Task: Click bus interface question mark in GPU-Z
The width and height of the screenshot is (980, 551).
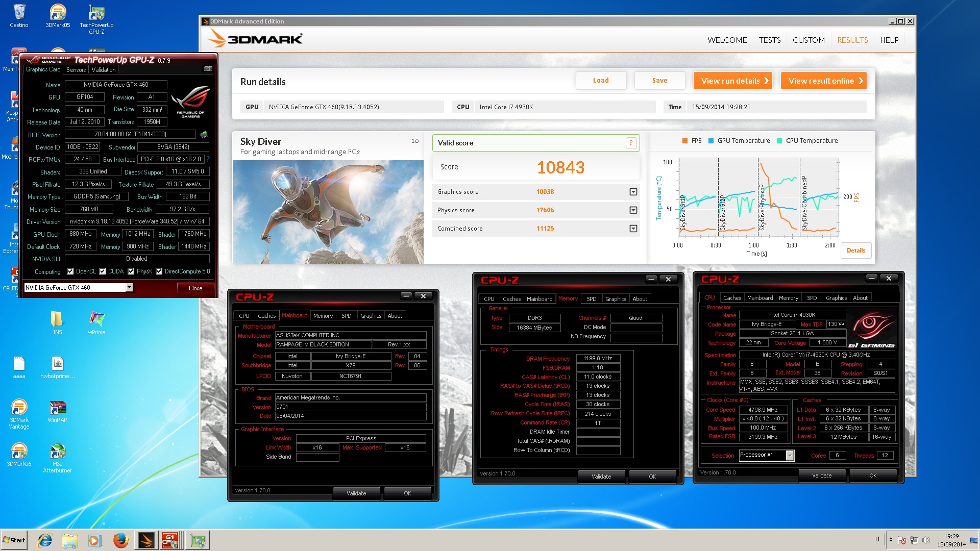Action: point(208,159)
